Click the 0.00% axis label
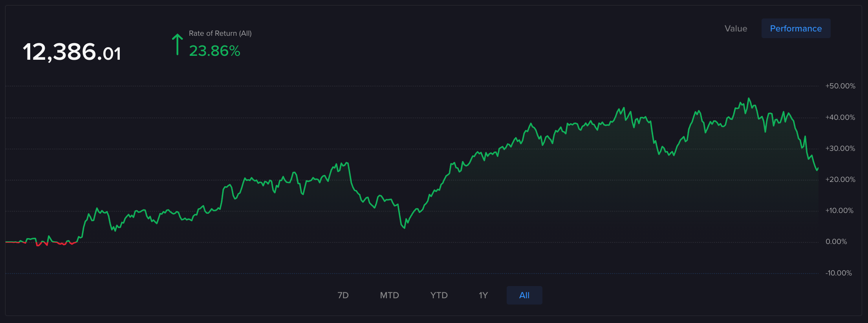 click(836, 242)
